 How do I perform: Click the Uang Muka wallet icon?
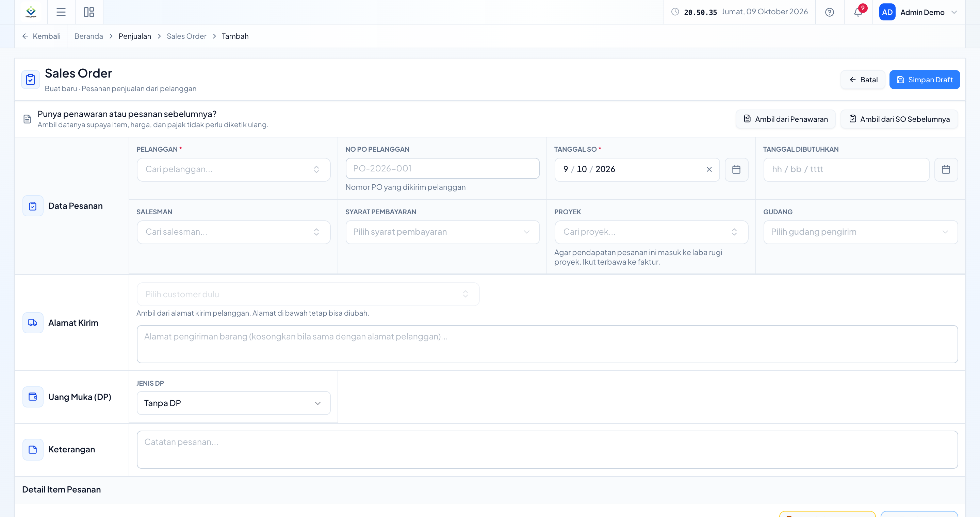click(x=33, y=397)
